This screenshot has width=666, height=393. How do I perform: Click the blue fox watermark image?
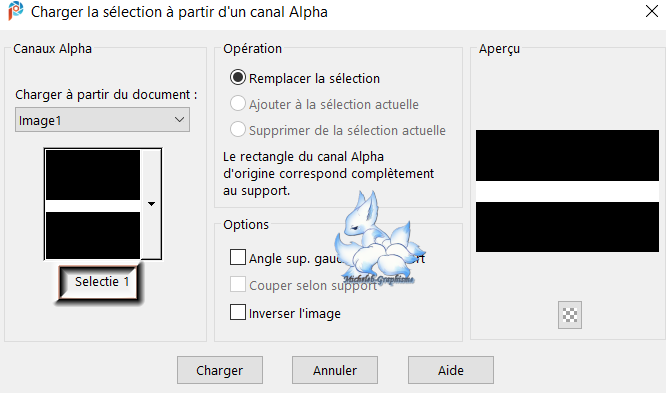point(379,239)
